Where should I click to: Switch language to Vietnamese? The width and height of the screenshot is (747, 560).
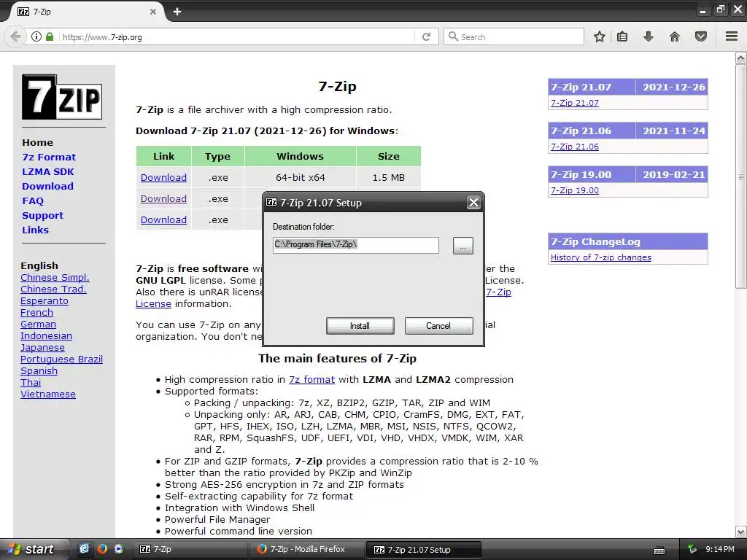click(48, 394)
